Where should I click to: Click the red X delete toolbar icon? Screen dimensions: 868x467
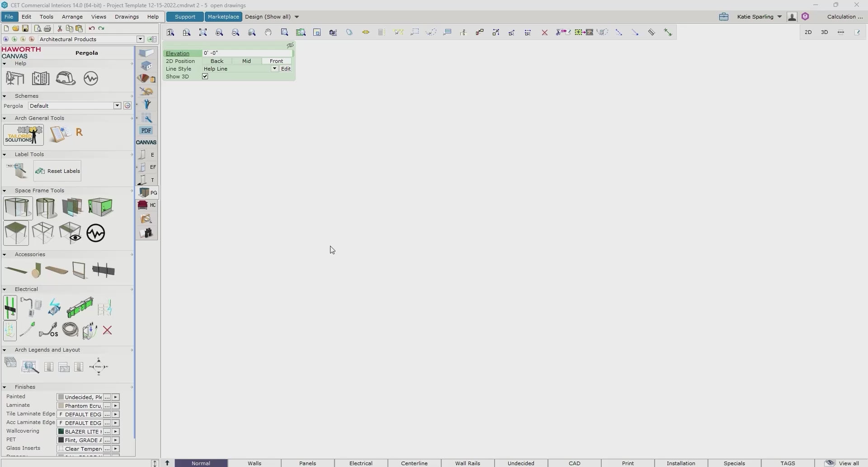click(x=545, y=33)
